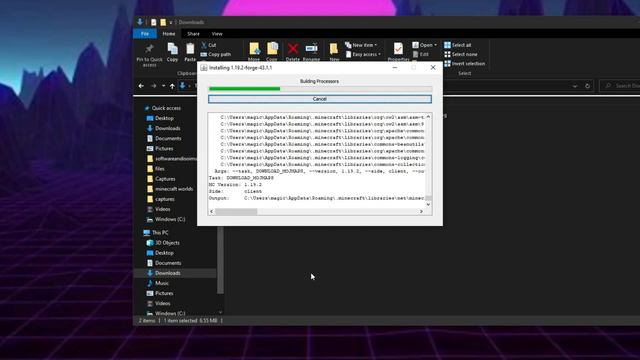Click Copy path in the ribbon

(216, 54)
